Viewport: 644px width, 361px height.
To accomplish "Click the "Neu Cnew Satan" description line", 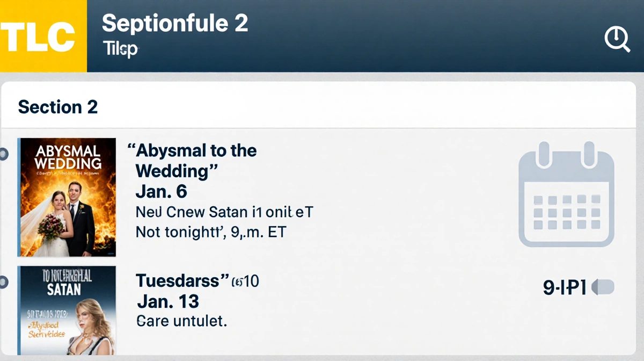I will pos(224,212).
